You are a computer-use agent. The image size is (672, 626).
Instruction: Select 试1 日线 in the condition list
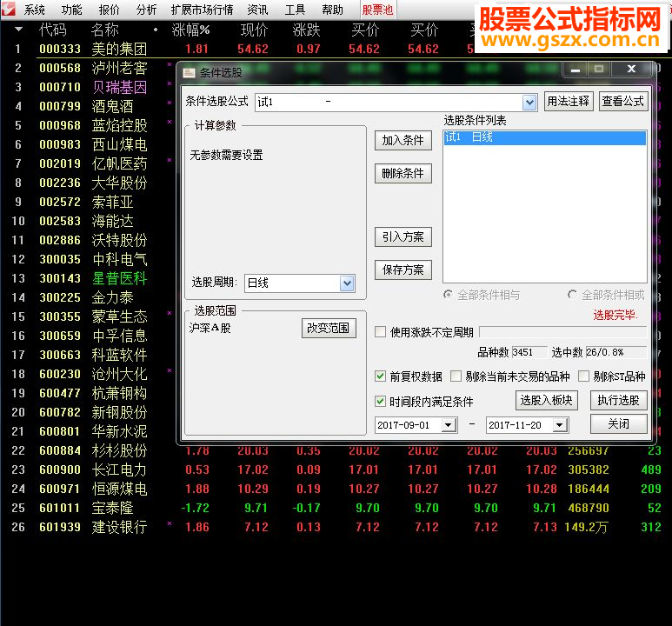(x=545, y=137)
